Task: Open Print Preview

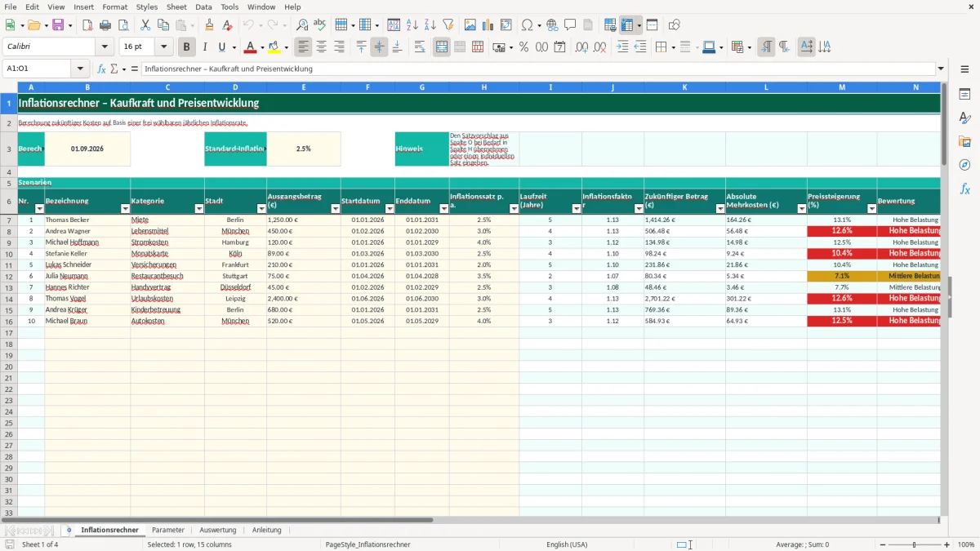Action: point(123,25)
